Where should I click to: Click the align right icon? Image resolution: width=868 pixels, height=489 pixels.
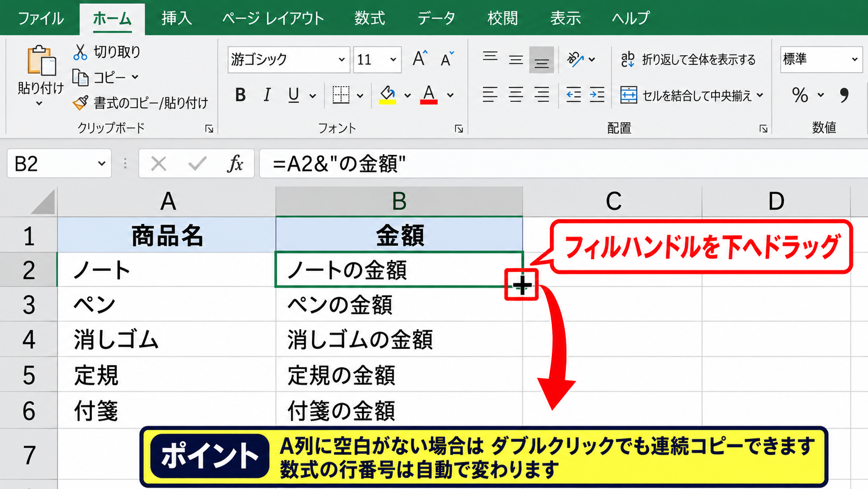[541, 95]
